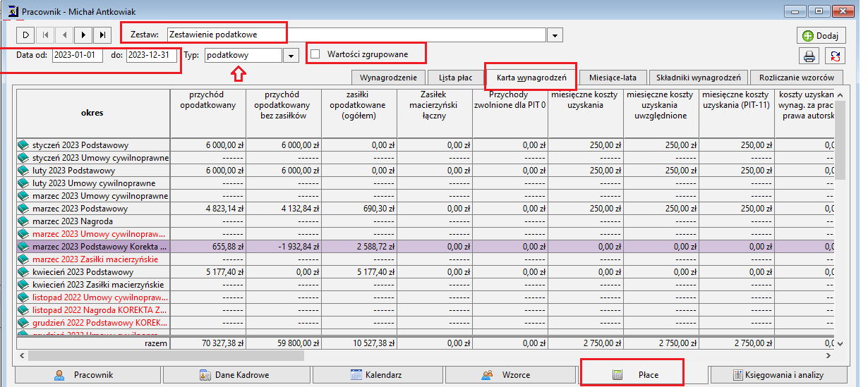Image resolution: width=868 pixels, height=387 pixels.
Task: Click miesięczne koszty uzyskania (PIT-11) header
Action: click(x=737, y=113)
